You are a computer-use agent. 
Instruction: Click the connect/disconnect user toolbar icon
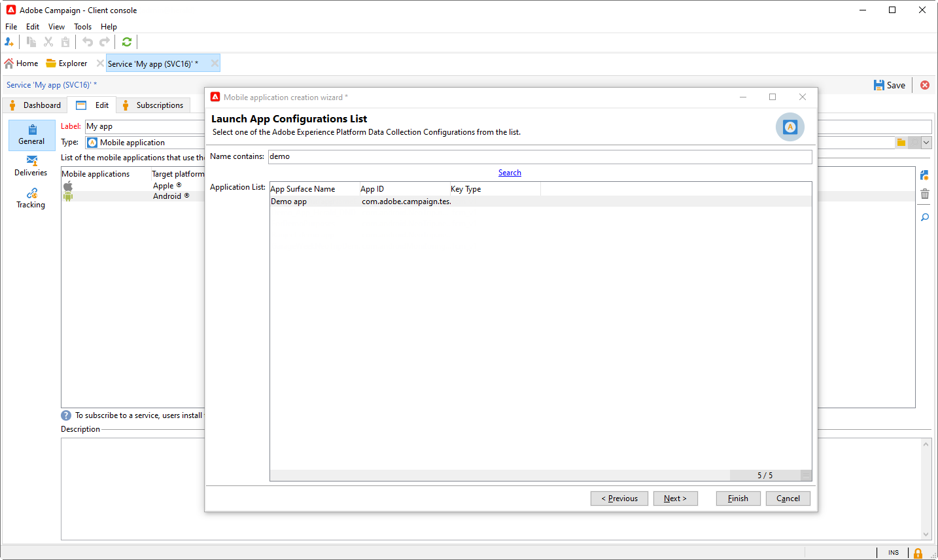click(9, 42)
